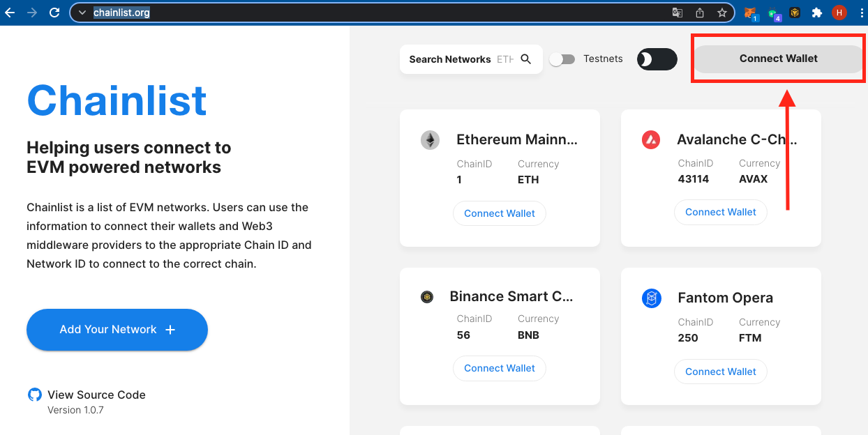Click the Fantom Opera logo icon
The width and height of the screenshot is (868, 435).
coord(651,298)
